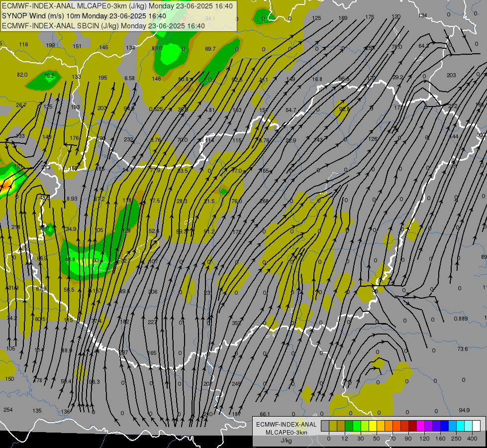Click the map value 6.58
The height and width of the screenshot is (448, 487).
pyautogui.click(x=129, y=78)
